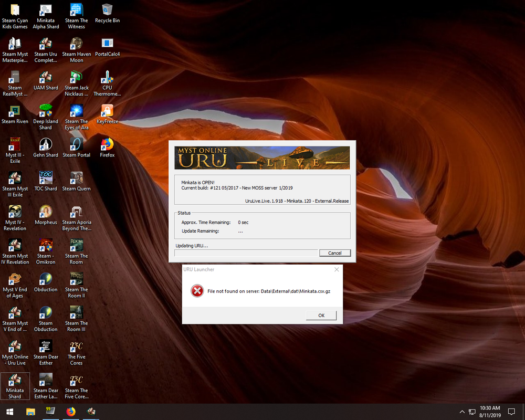Select The Five Cores icon
Image resolution: width=525 pixels, height=420 pixels.
pyautogui.click(x=76, y=353)
